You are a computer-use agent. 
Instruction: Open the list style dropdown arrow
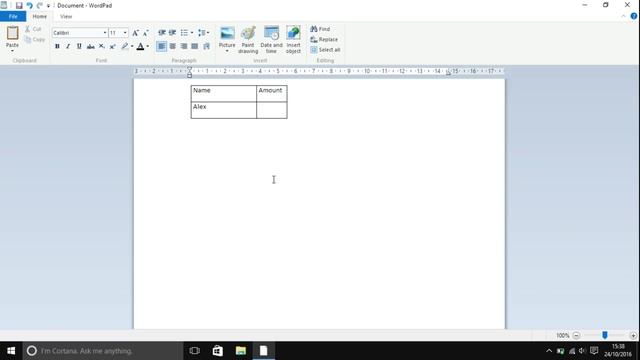(192, 33)
